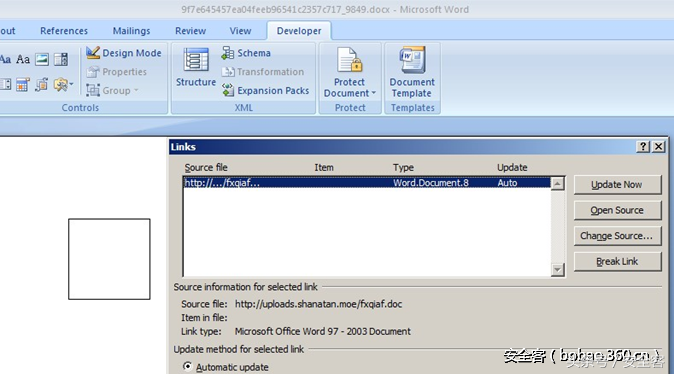The image size is (674, 374).
Task: Insert a date picker control
Action: (x=22, y=85)
